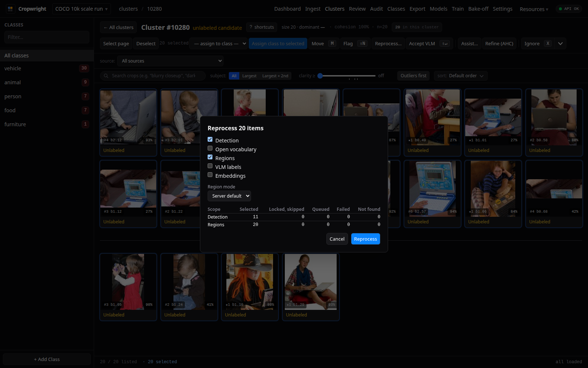Click the class Filter input field

[x=47, y=37]
